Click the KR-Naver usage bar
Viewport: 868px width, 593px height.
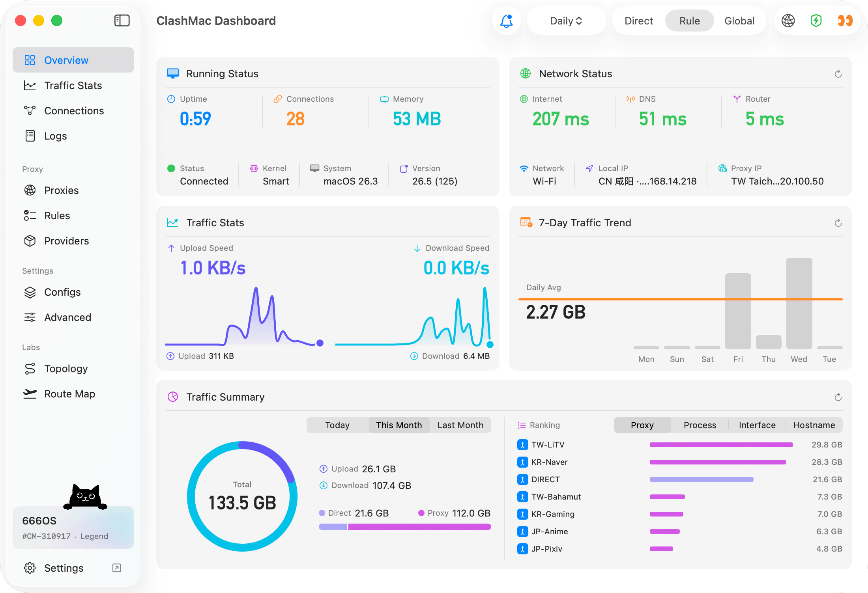718,462
